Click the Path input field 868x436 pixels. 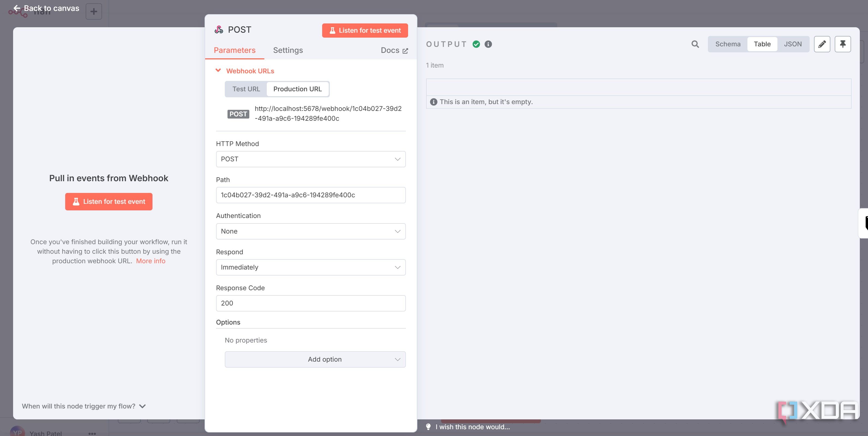point(311,195)
